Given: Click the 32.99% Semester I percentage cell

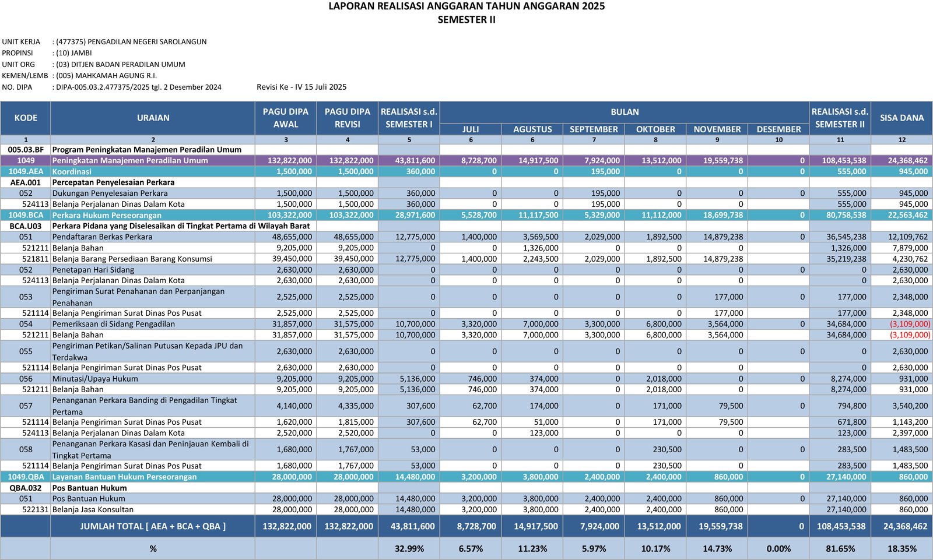Looking at the screenshot, I should [x=409, y=549].
